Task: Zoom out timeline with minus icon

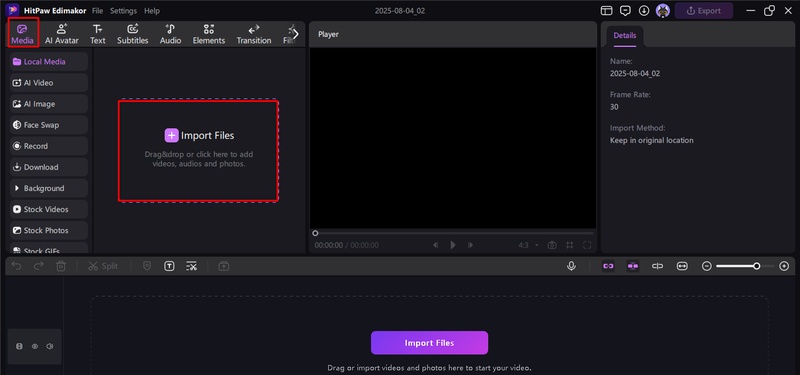Action: point(707,266)
